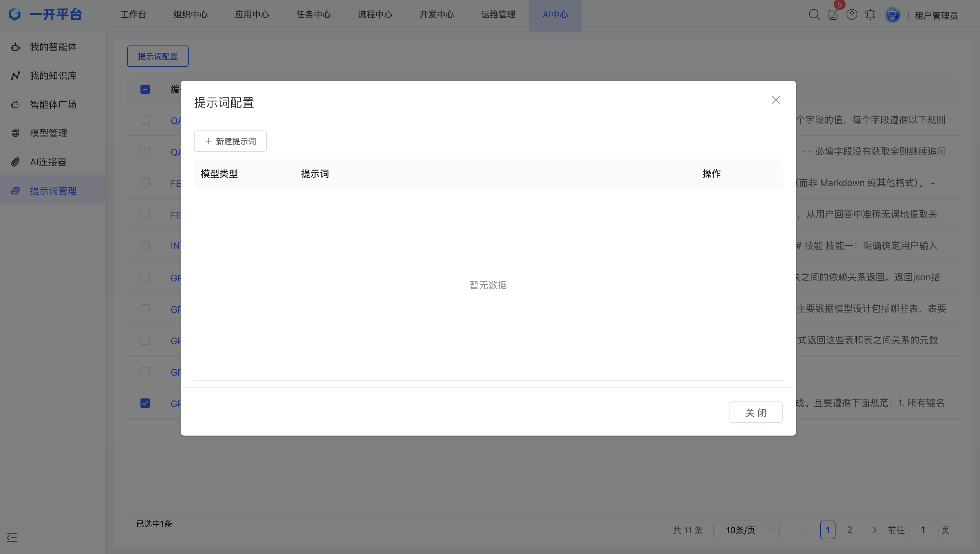980x554 pixels.
Task: Open the 运维管理 top menu
Action: pyautogui.click(x=498, y=14)
